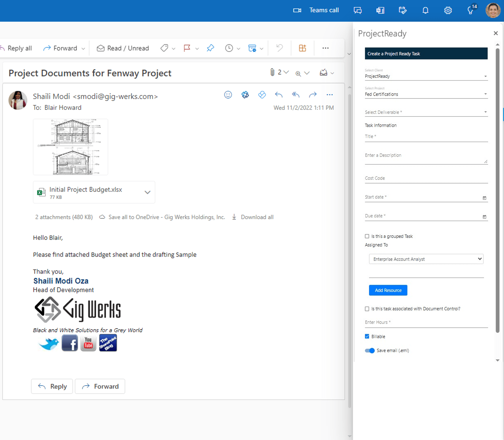Flag this message
The height and width of the screenshot is (440, 504).
pos(187,48)
